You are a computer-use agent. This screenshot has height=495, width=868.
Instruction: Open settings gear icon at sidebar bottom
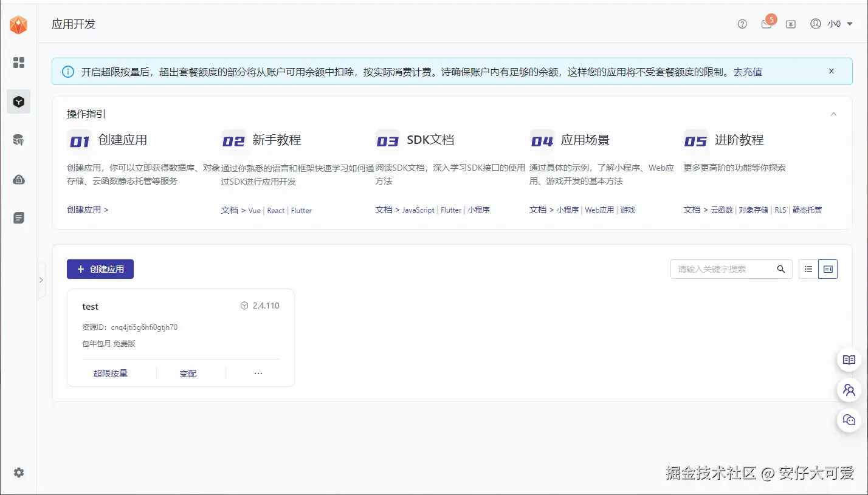tap(19, 473)
